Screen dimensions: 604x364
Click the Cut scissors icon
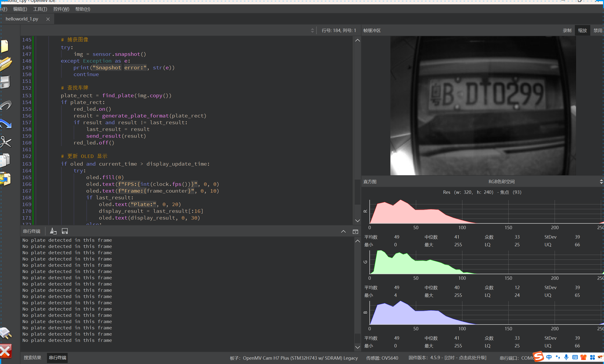5,142
